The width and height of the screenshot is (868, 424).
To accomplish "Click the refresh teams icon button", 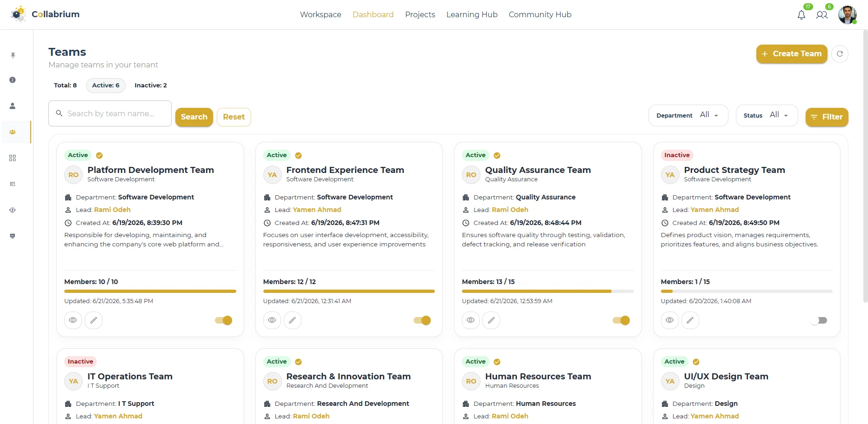I will 840,54.
